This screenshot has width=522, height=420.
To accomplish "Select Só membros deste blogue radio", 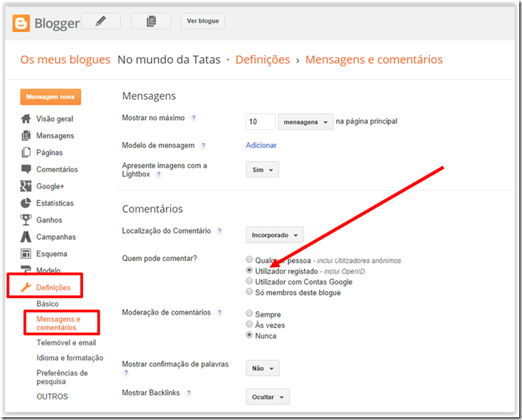I will [x=249, y=292].
